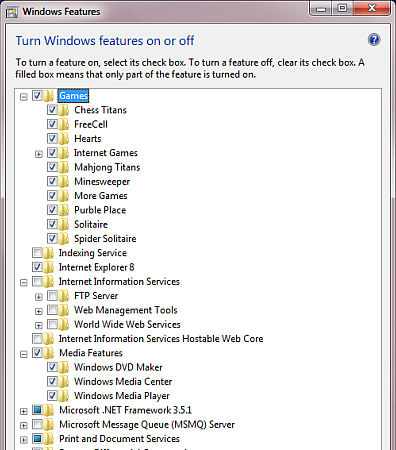Expand the Microsoft Message Queue Server node

[23, 425]
